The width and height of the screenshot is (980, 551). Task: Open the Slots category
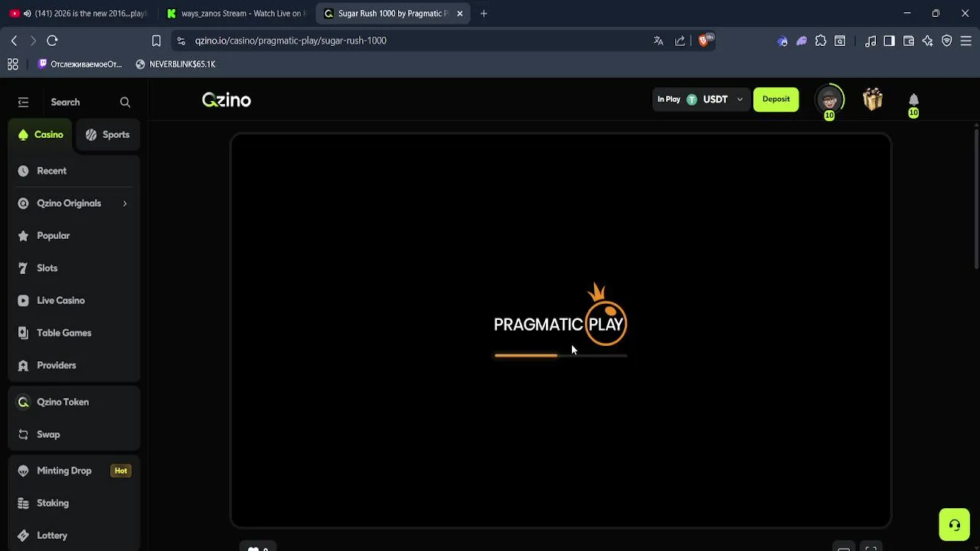[x=74, y=268]
